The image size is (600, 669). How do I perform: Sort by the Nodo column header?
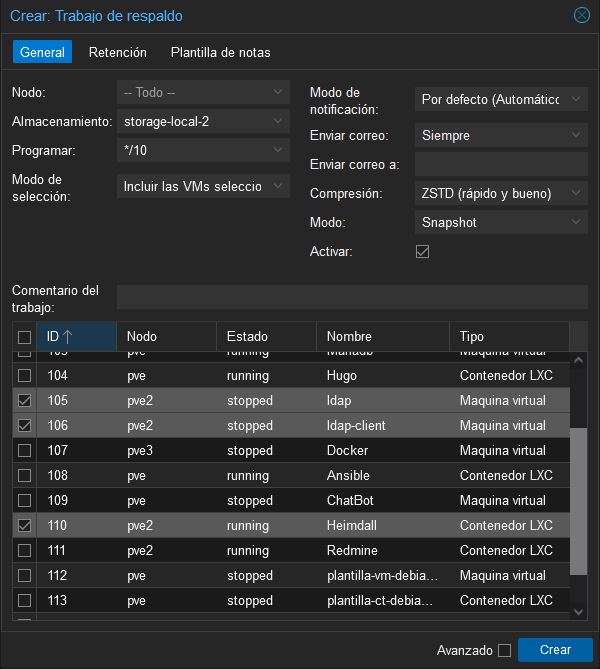click(166, 337)
